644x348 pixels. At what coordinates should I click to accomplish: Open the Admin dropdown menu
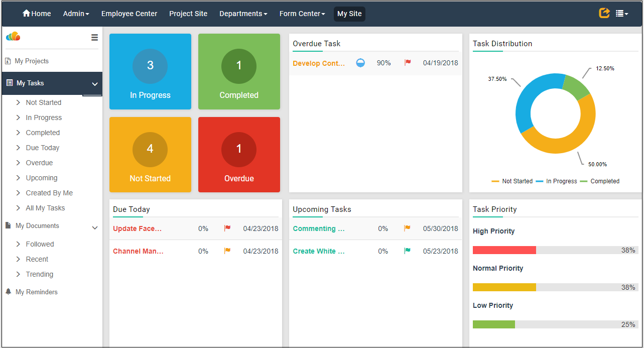[76, 14]
